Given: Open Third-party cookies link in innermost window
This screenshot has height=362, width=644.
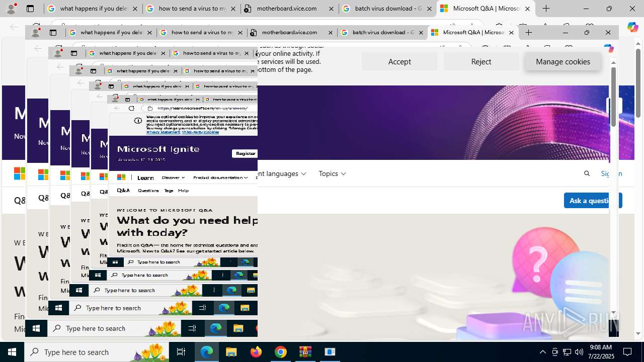Looking at the screenshot, I should pyautogui.click(x=200, y=132).
